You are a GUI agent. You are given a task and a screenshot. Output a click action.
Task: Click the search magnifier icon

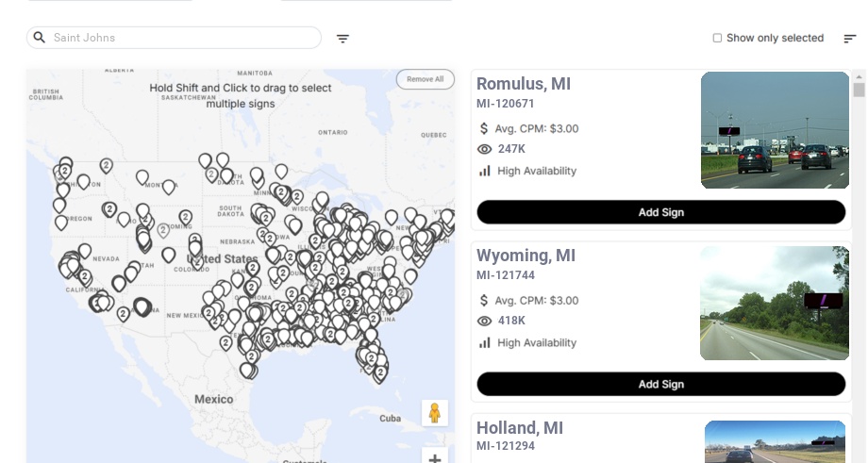[40, 38]
